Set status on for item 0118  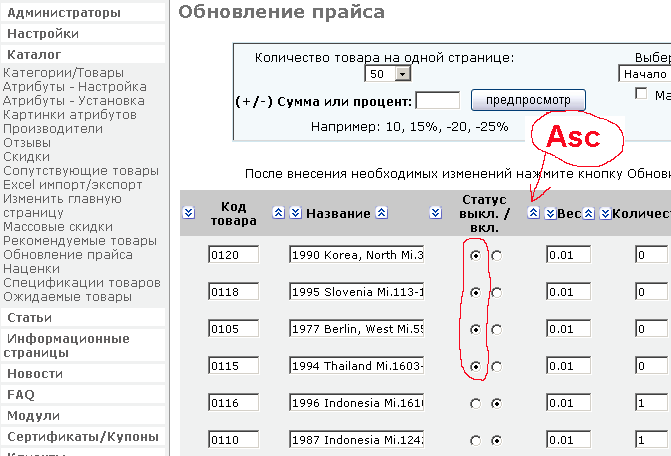(x=496, y=293)
